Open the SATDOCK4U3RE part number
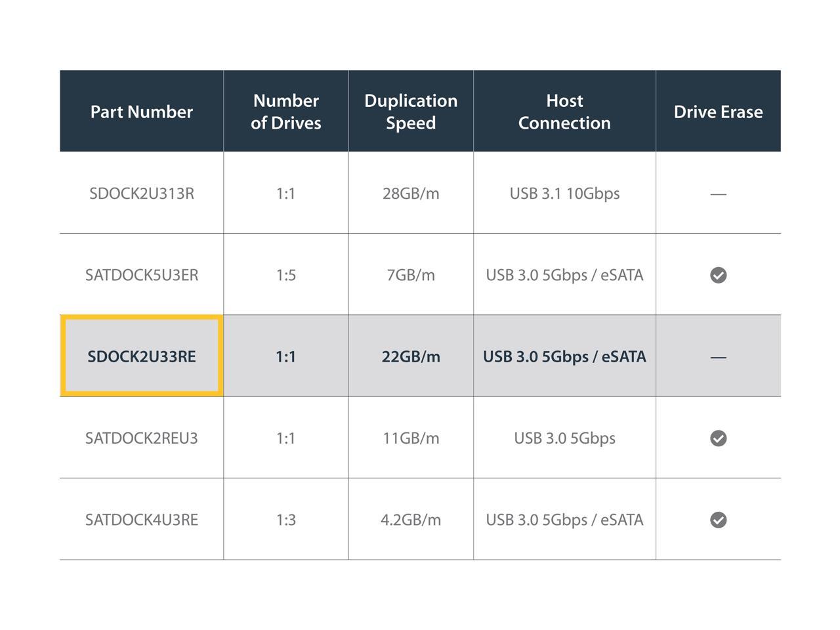The width and height of the screenshot is (840, 630). pos(142,520)
